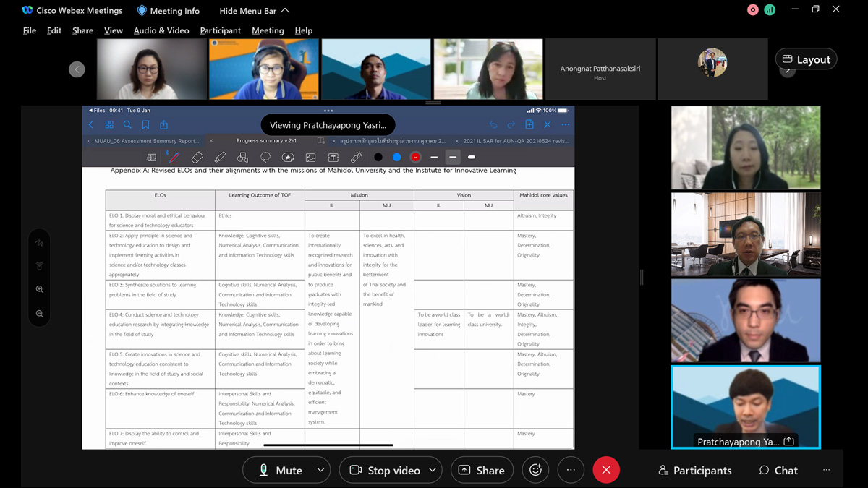
Task: Click the zoom out magnifier icon
Action: tap(40, 314)
